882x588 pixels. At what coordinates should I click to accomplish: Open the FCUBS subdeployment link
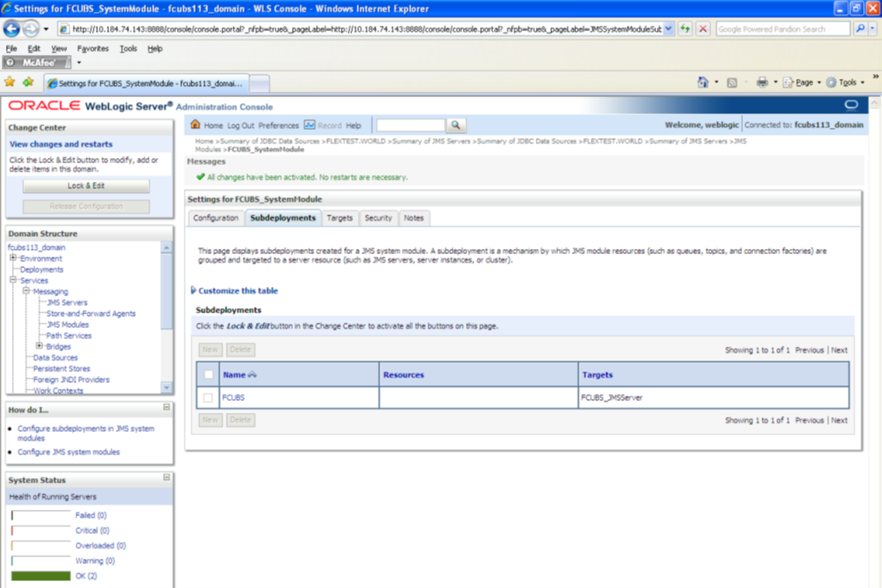click(234, 397)
